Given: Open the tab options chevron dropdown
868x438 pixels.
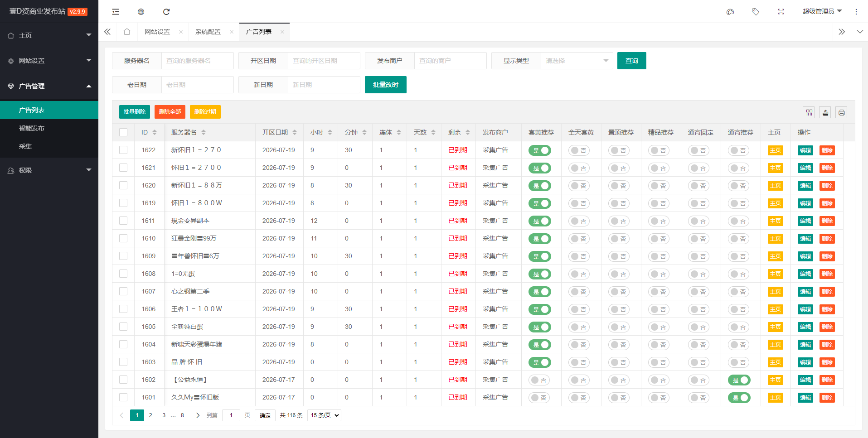Looking at the screenshot, I should click(860, 32).
